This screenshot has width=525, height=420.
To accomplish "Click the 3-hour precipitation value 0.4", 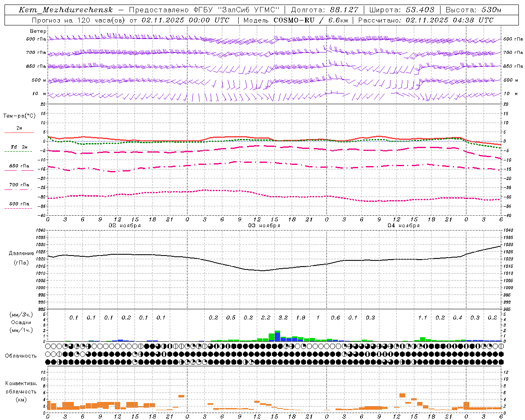I will pos(457,318).
